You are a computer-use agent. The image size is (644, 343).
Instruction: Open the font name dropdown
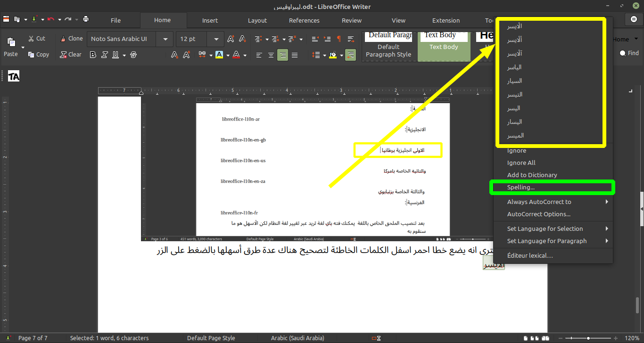pyautogui.click(x=165, y=39)
